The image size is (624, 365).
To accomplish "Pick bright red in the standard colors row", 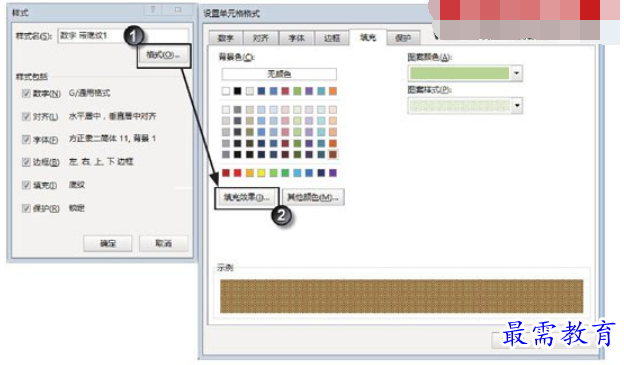I will (x=238, y=173).
